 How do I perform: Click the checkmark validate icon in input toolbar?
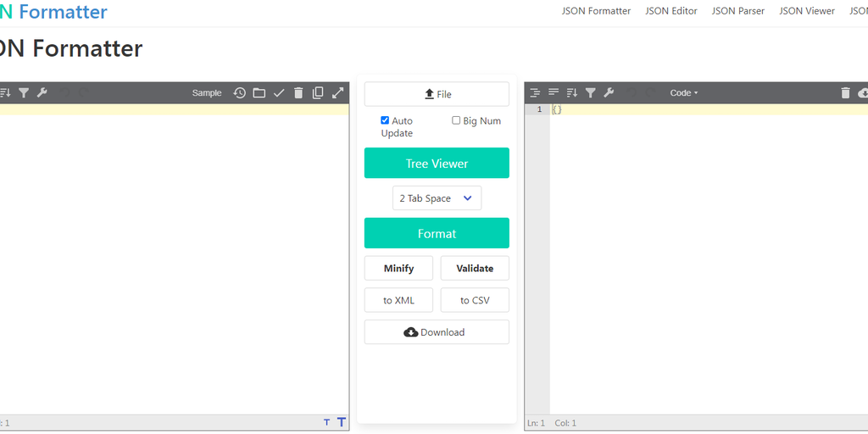click(279, 93)
